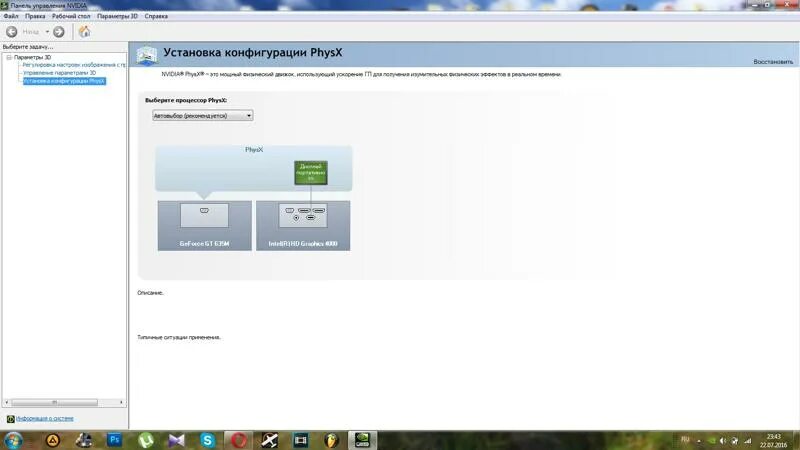Click the Back arrow navigation button
This screenshot has width=800, height=450.
tap(11, 32)
